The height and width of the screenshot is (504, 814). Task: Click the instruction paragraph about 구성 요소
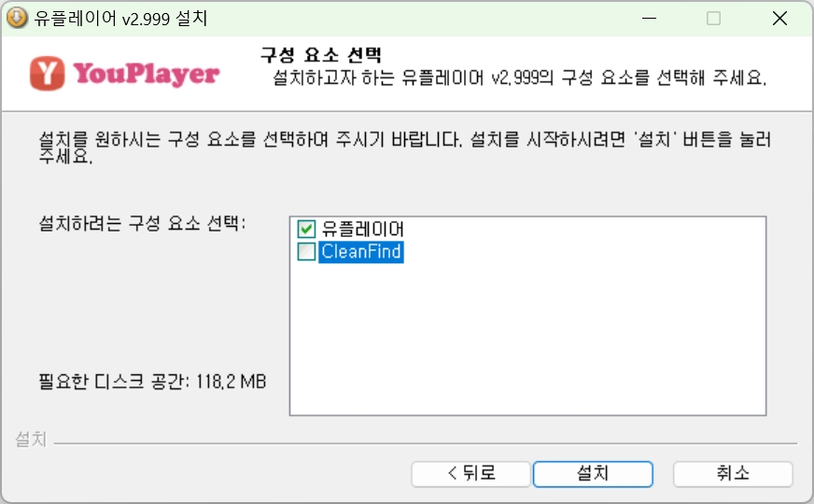pos(405,147)
